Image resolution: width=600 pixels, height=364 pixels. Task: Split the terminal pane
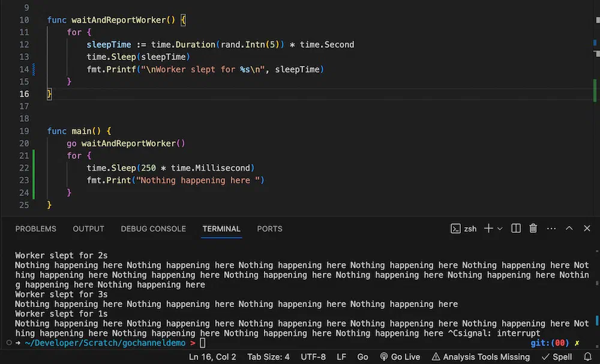(x=516, y=228)
